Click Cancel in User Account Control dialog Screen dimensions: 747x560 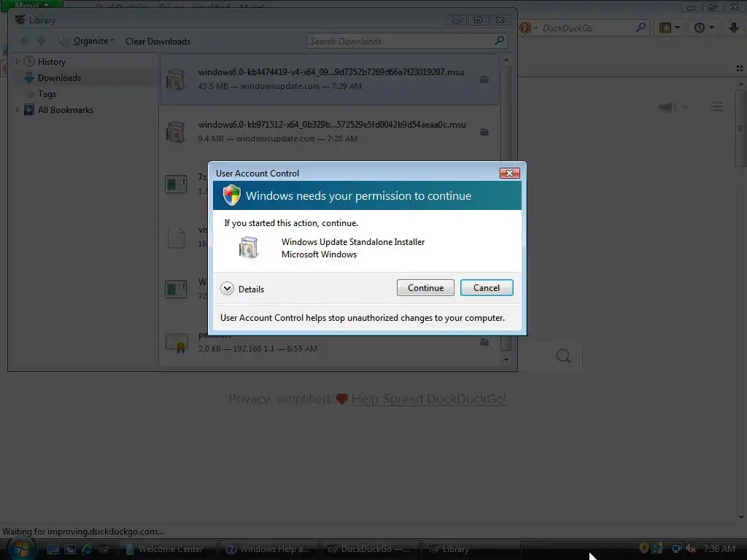(487, 287)
